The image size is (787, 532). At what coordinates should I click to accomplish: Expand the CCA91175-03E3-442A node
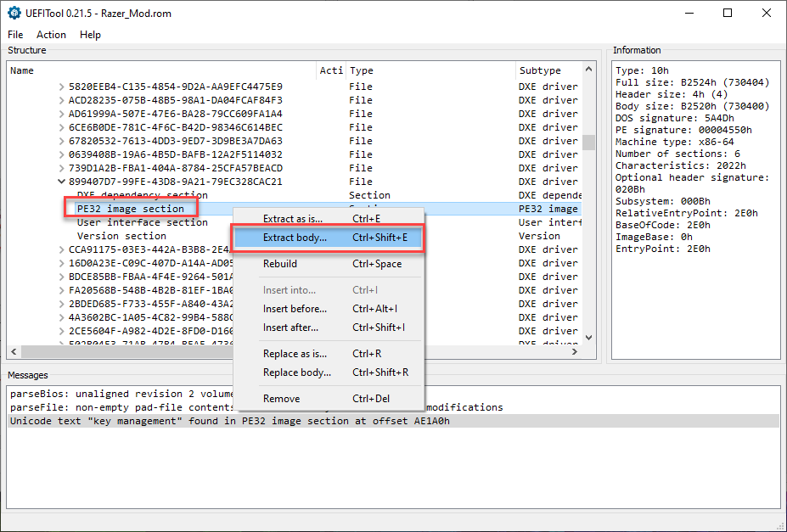[61, 249]
